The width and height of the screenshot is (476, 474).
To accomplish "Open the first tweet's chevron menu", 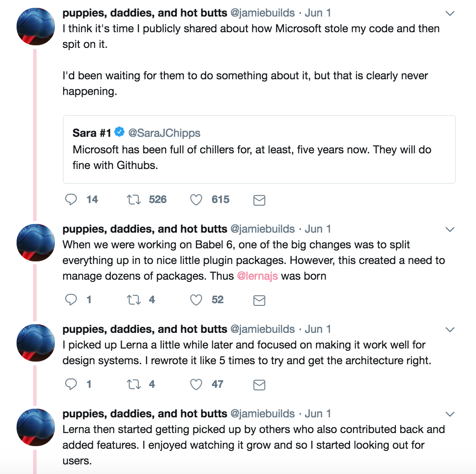I will (x=450, y=14).
